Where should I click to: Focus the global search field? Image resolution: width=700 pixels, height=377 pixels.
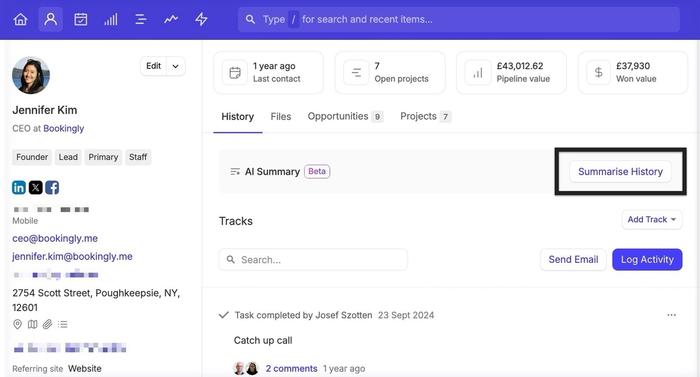point(458,19)
